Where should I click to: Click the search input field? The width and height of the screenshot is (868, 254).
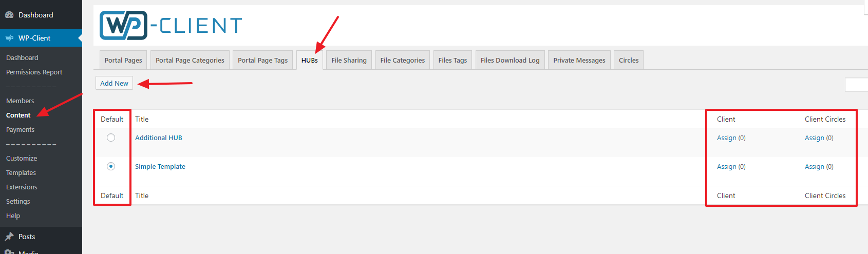tap(857, 85)
